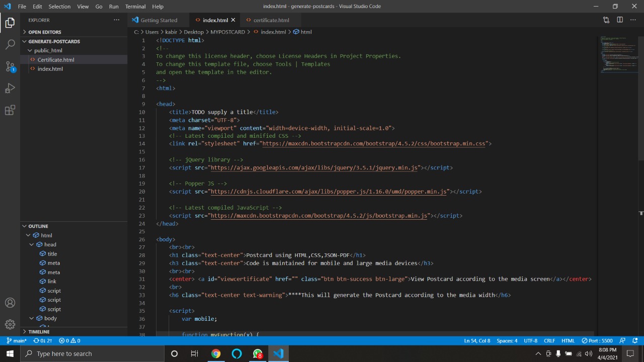Select Certificate.html in the explorer
Viewport: 644px width, 362px height.
[55, 60]
